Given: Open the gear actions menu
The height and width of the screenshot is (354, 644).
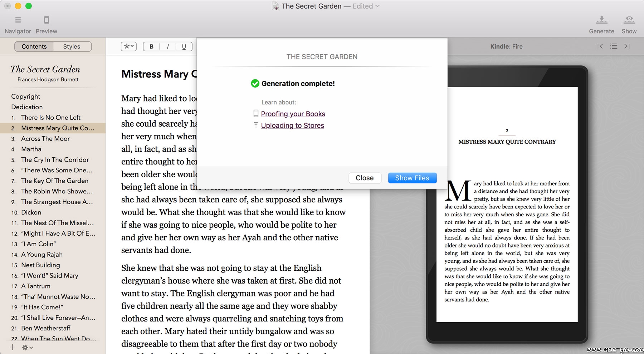Looking at the screenshot, I should [x=28, y=347].
